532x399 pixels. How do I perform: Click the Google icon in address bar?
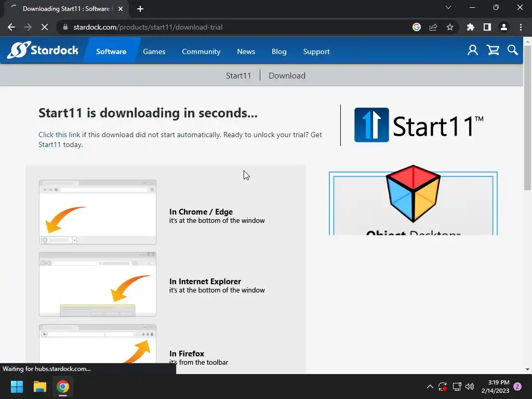coord(417,27)
